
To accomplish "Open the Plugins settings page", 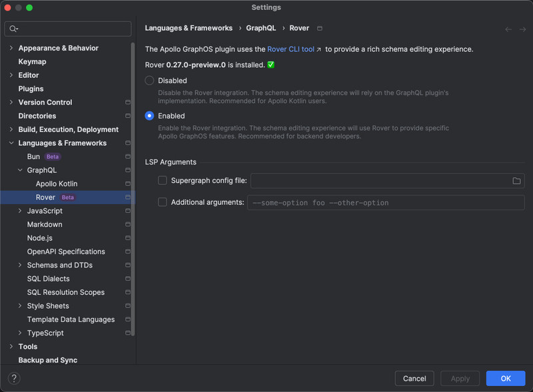I will pyautogui.click(x=31, y=89).
